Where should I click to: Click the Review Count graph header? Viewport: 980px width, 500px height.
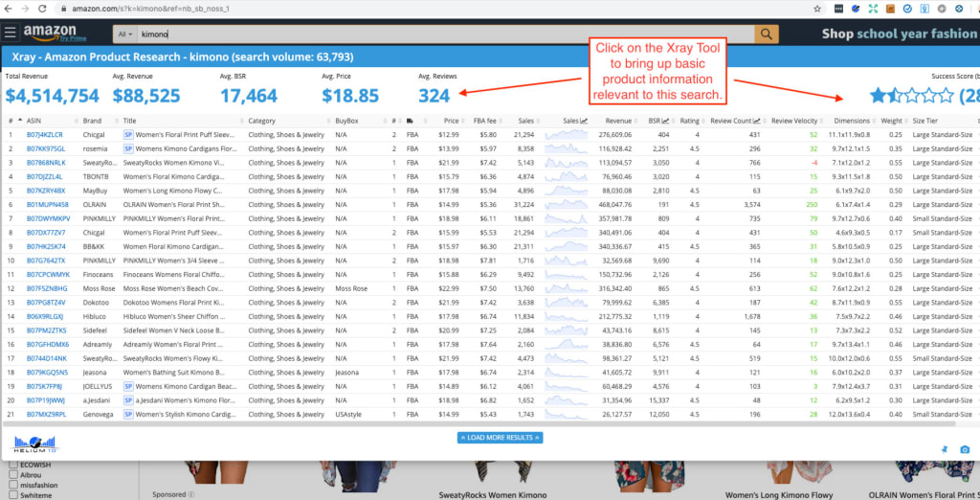[736, 121]
